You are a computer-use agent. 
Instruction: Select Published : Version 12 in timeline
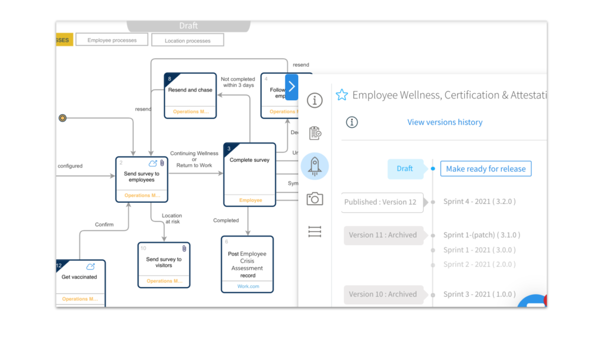[x=380, y=202]
